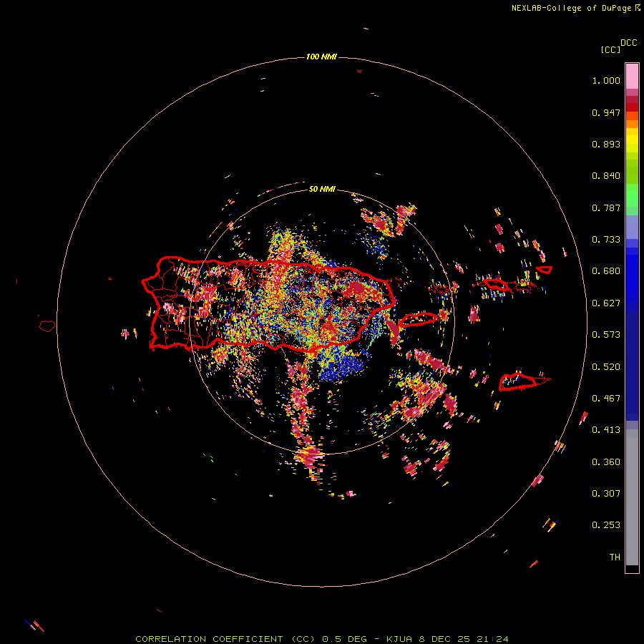
Task: Click the 0.253 scale value
Action: pyautogui.click(x=606, y=525)
